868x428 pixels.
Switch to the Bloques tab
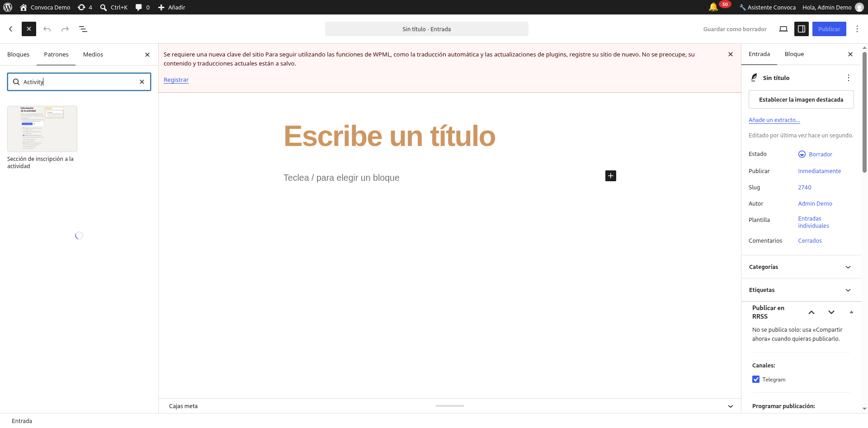click(x=19, y=54)
